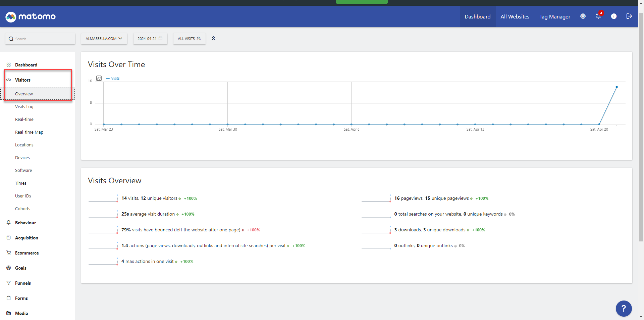Click the Visits Overview heading
This screenshot has width=644, height=320.
click(x=115, y=181)
